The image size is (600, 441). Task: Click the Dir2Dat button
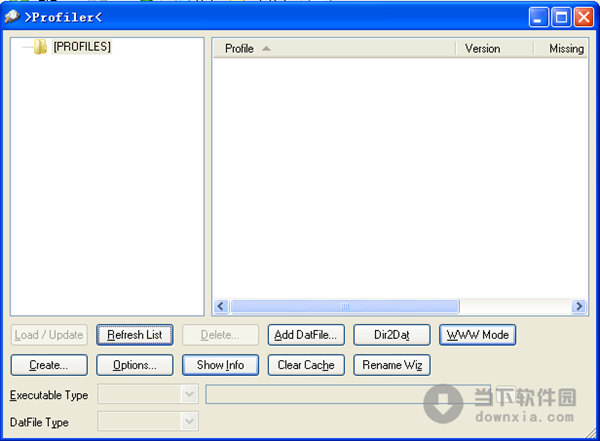(x=392, y=335)
